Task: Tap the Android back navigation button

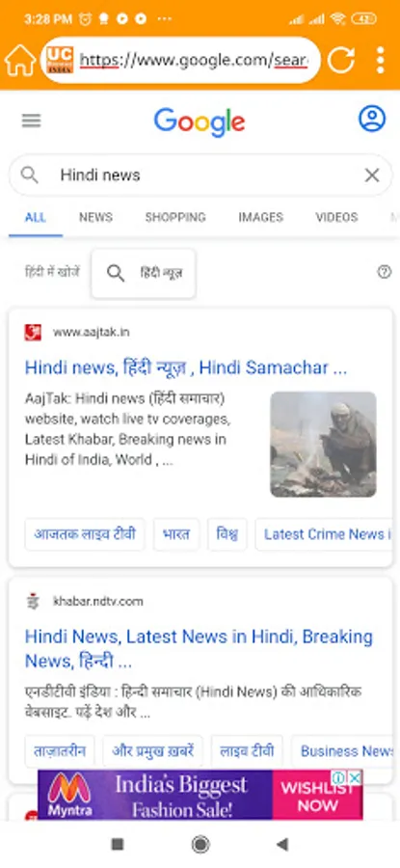Action: [x=282, y=844]
